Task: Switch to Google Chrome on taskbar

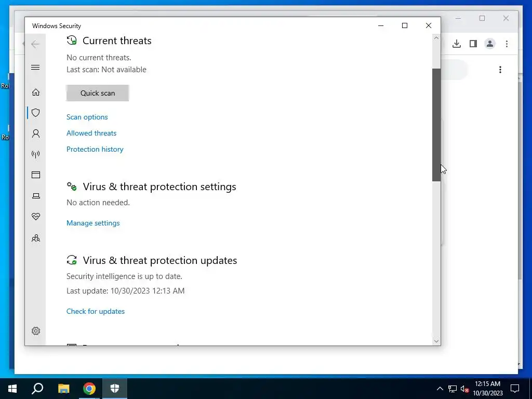Action: pos(89,389)
